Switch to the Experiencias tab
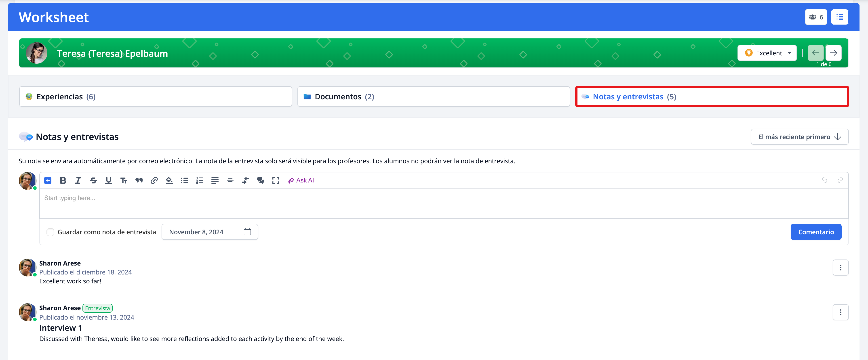The height and width of the screenshot is (360, 868). [x=155, y=97]
